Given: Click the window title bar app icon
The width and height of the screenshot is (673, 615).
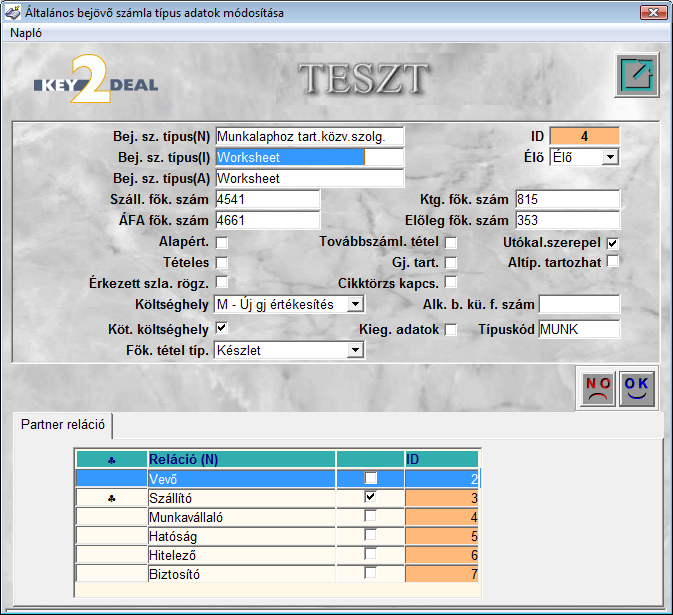Looking at the screenshot, I should pyautogui.click(x=12, y=13).
